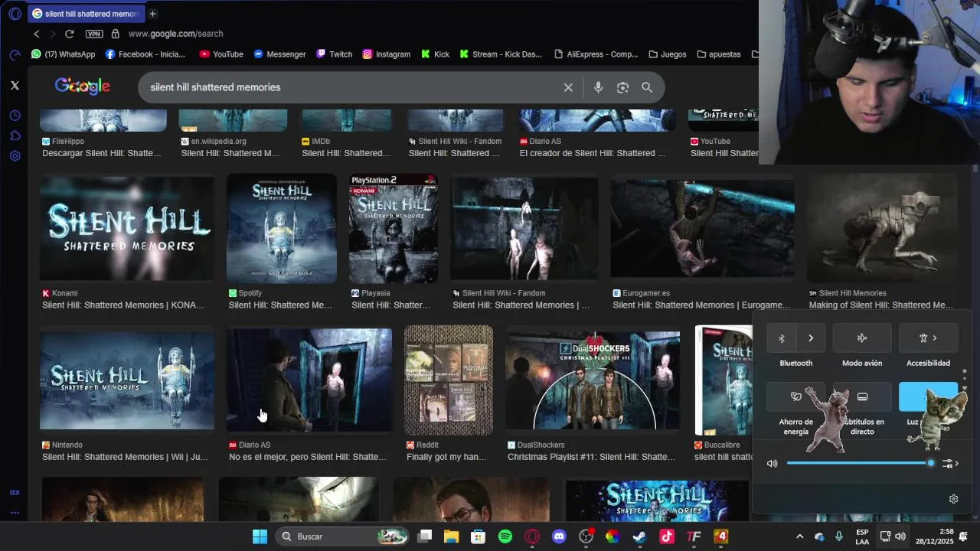Set volume on the quick settings slider
The width and height of the screenshot is (980, 551).
coord(861,463)
